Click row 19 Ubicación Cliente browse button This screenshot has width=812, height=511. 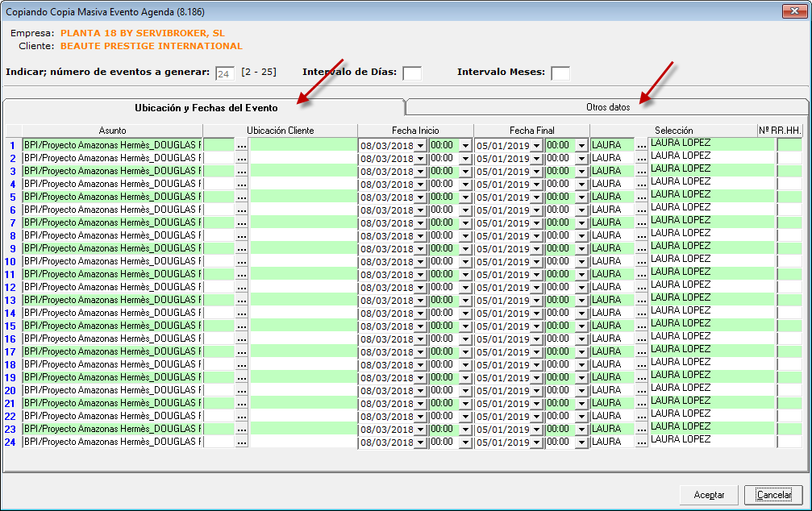(x=242, y=377)
